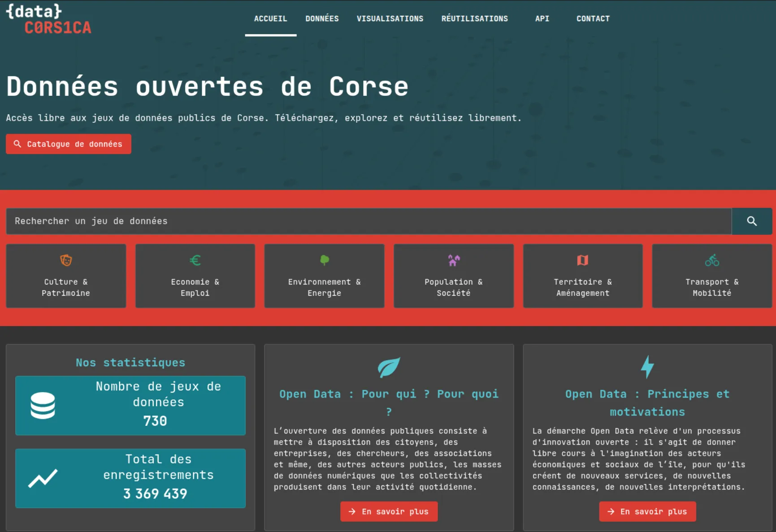Click the Territoire & Aménagement label
The height and width of the screenshot is (532, 776).
click(x=583, y=287)
